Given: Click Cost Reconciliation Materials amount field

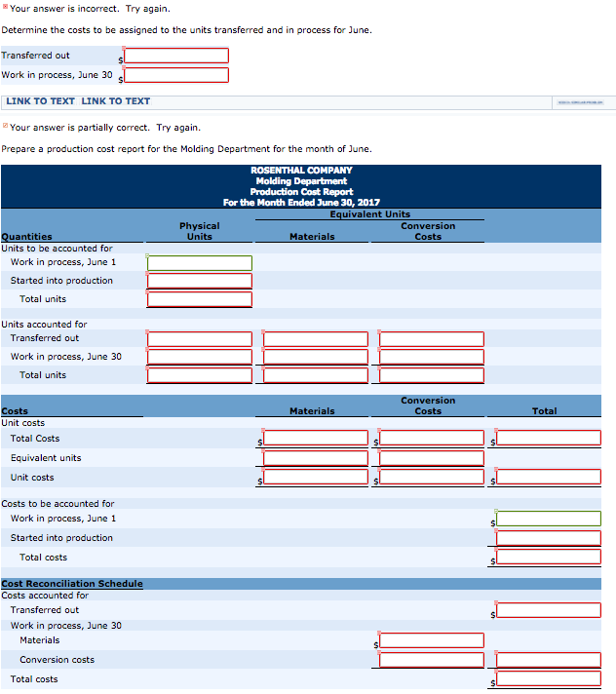Looking at the screenshot, I should click(432, 640).
